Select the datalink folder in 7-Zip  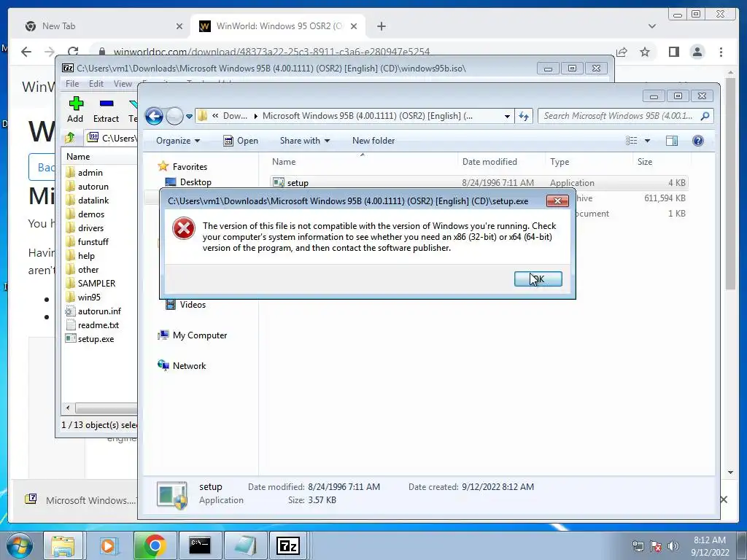pos(93,200)
